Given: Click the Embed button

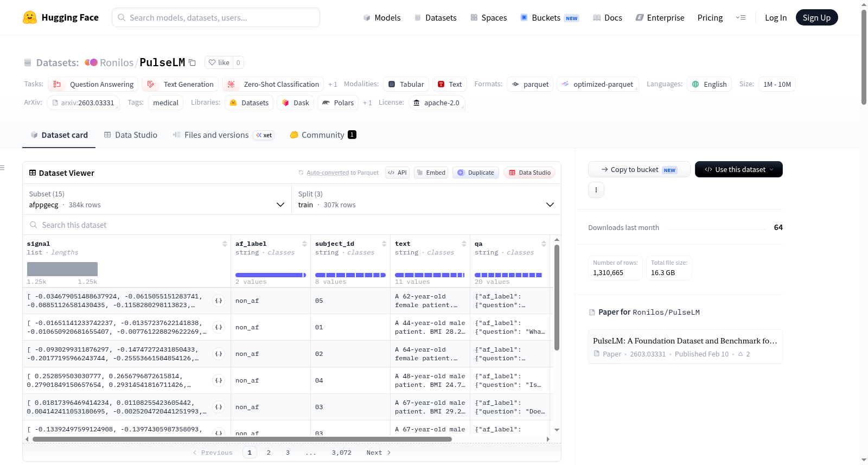Looking at the screenshot, I should click(431, 173).
